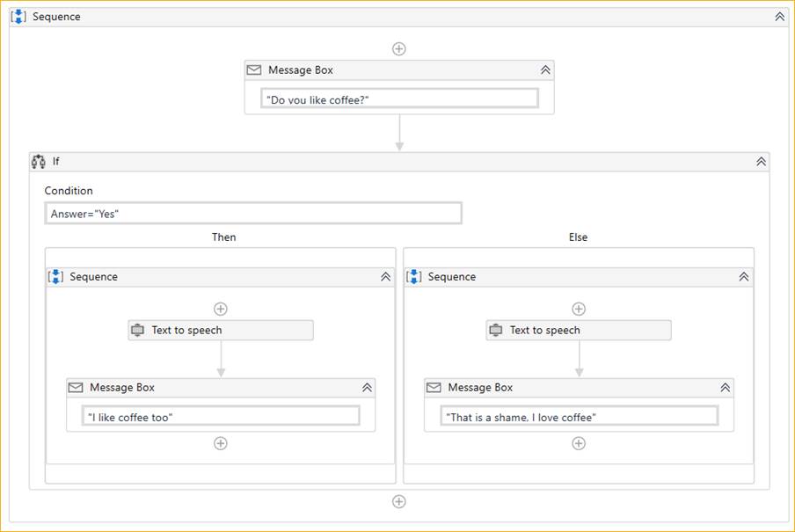Viewport: 795px width, 532px height.
Task: Click the Condition field containing Answer="Yes"
Action: [253, 214]
